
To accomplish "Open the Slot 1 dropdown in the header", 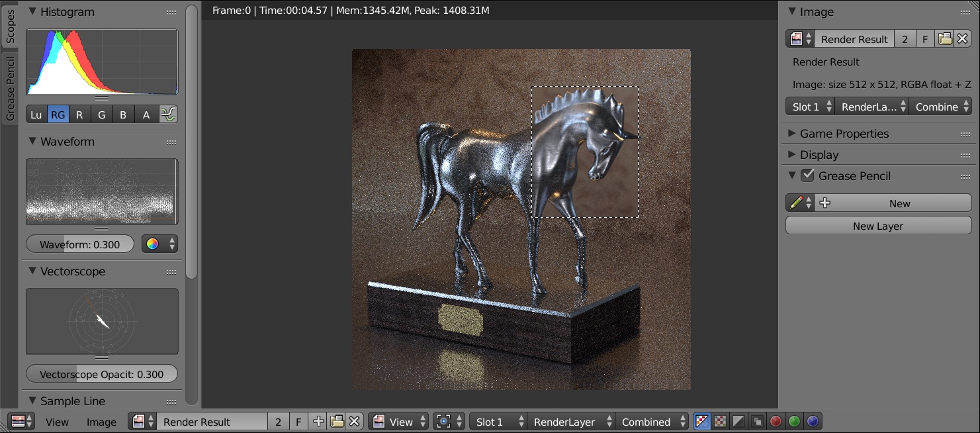I will [499, 422].
